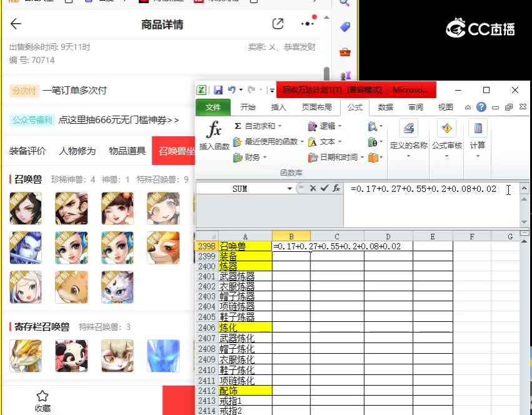The width and height of the screenshot is (532, 415).
Task: Switch to the 数据 ribbon tab
Action: [x=385, y=107]
